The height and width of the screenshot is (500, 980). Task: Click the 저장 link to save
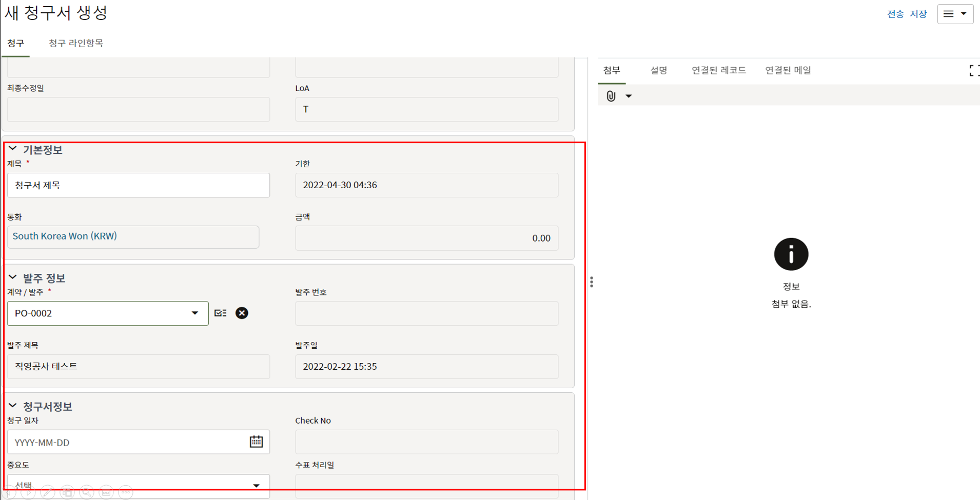918,14
